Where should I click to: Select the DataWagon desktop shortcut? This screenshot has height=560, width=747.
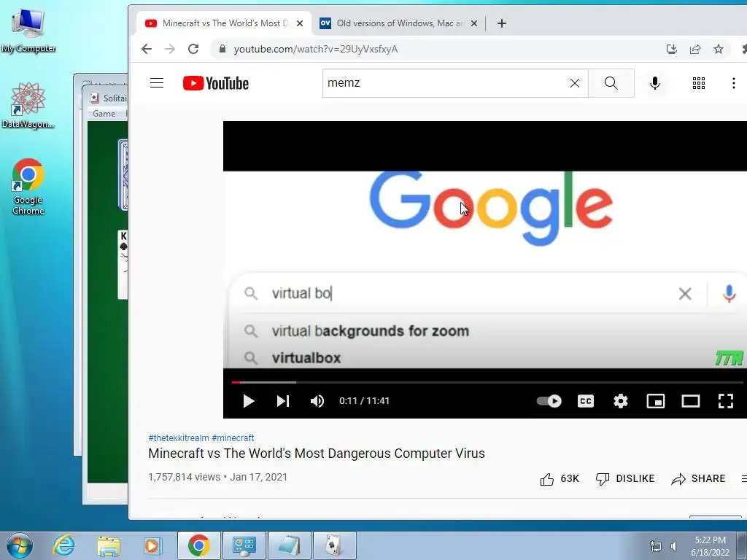(28, 105)
